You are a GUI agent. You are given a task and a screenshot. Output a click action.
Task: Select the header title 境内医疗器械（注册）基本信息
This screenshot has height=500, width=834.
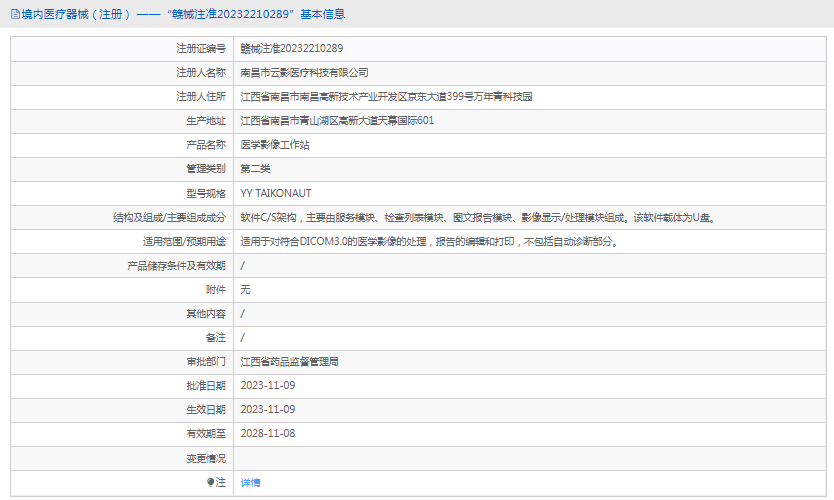[184, 14]
